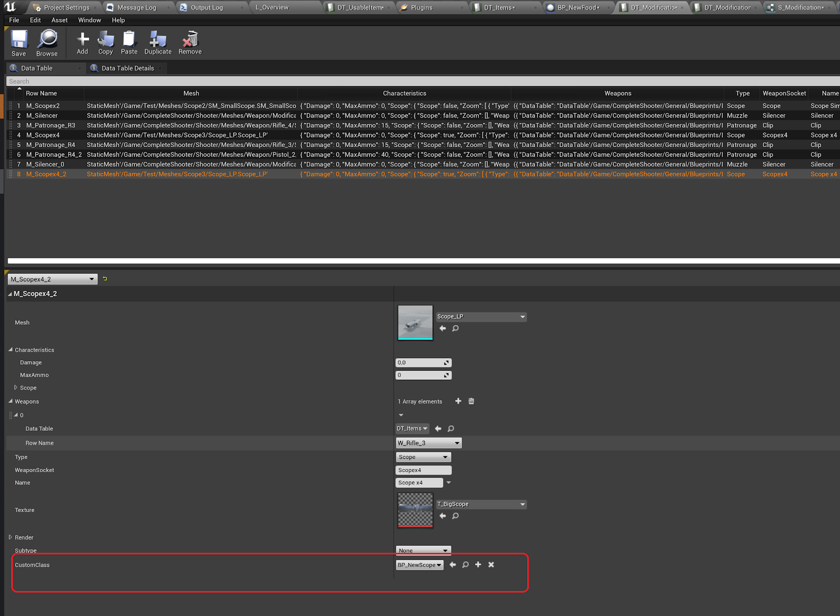The image size is (840, 616).
Task: Expand the Scope property
Action: click(16, 388)
